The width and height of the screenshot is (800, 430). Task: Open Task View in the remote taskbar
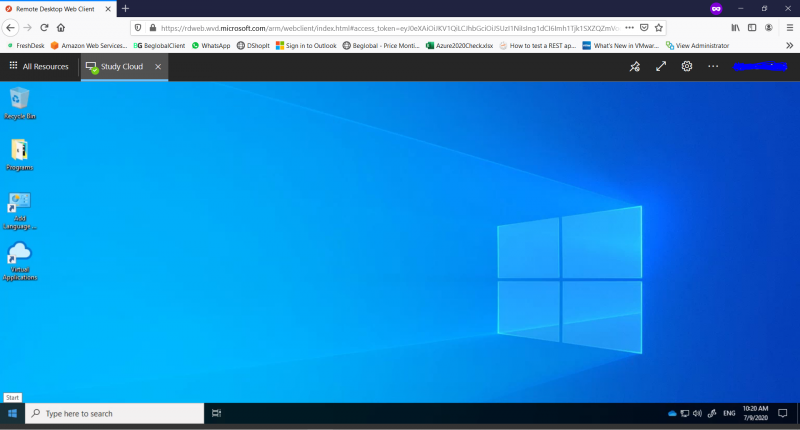(x=216, y=413)
